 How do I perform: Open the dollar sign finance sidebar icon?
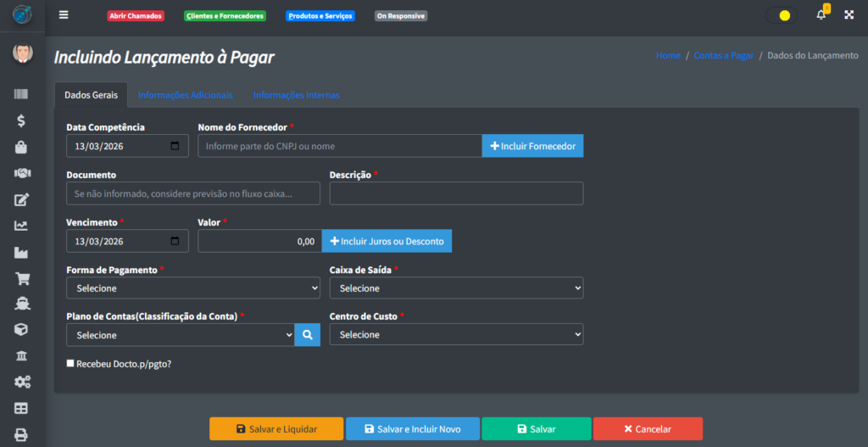[x=21, y=120]
